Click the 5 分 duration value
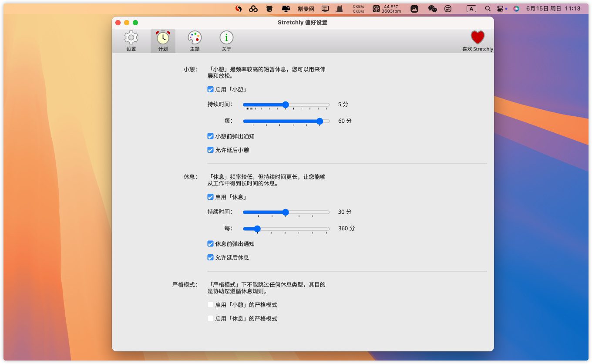The image size is (592, 364). [x=343, y=104]
